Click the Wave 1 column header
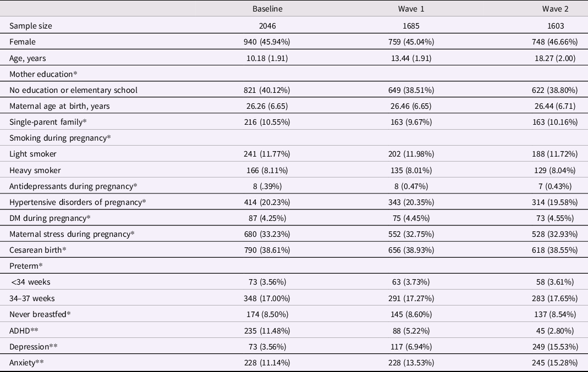 411,9
